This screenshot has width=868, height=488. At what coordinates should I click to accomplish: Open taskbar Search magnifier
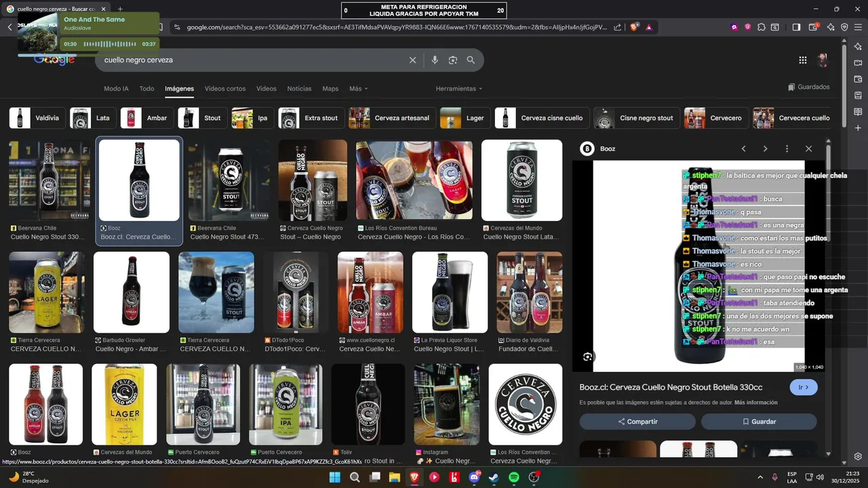[355, 477]
